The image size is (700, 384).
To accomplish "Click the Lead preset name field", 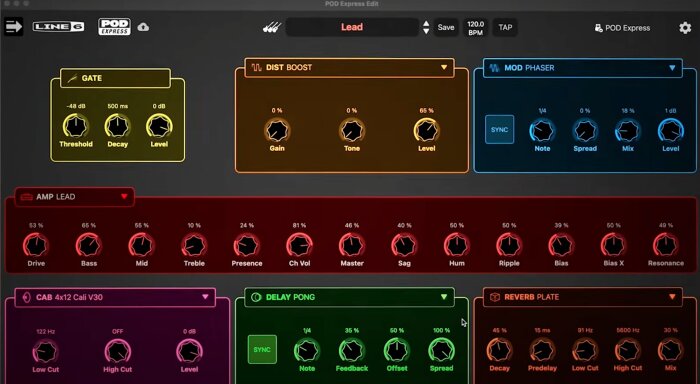I will coord(352,27).
